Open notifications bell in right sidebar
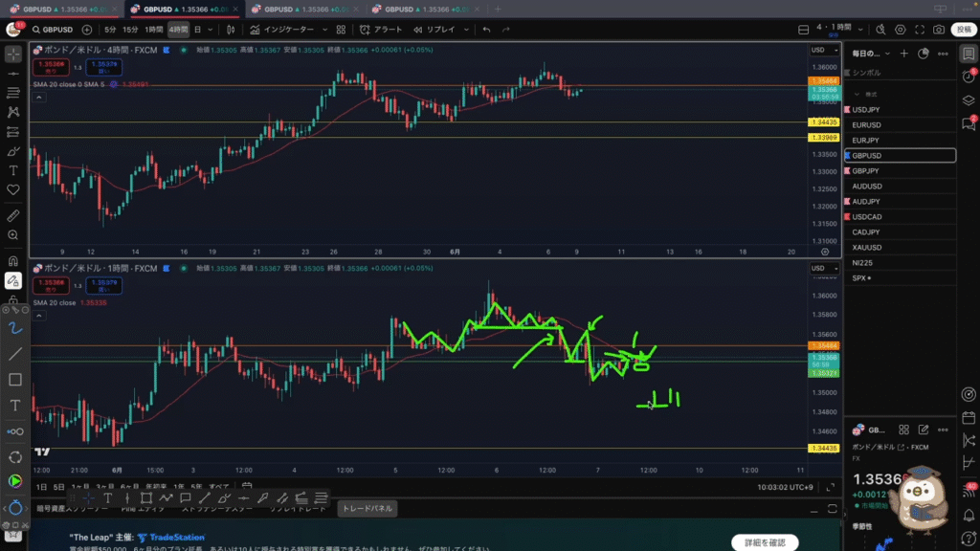Viewport: 980px width, 551px height. click(969, 516)
